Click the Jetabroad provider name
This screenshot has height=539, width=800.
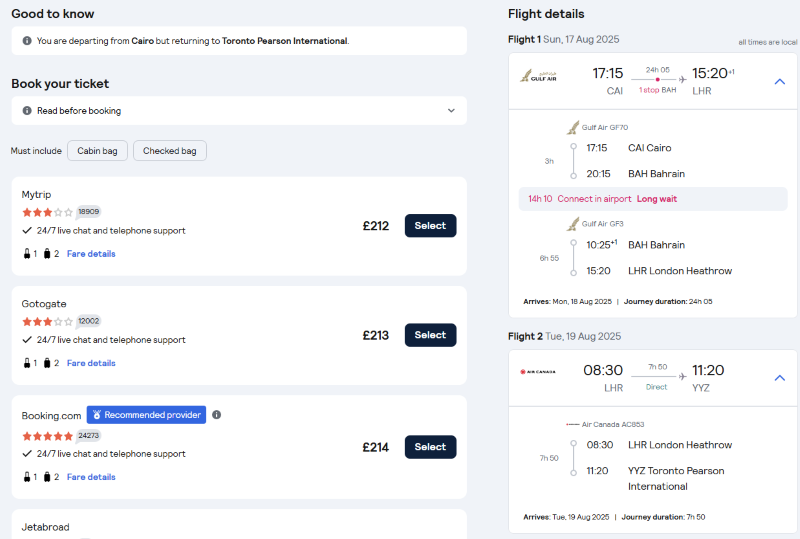click(45, 527)
